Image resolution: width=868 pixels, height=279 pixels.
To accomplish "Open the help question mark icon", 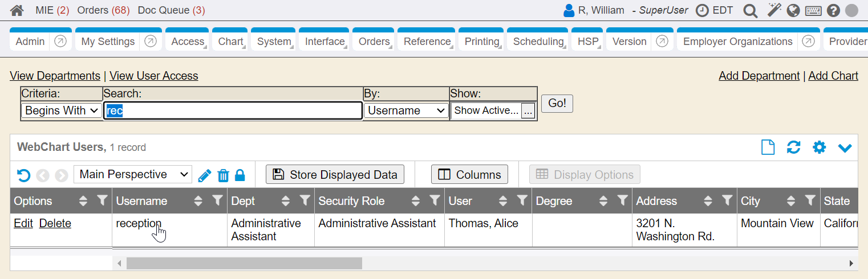I will point(833,10).
